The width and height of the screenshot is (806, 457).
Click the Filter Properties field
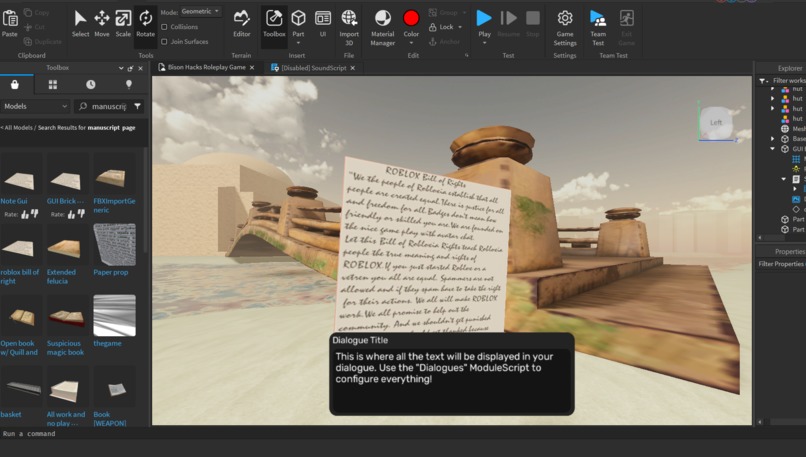(781, 264)
